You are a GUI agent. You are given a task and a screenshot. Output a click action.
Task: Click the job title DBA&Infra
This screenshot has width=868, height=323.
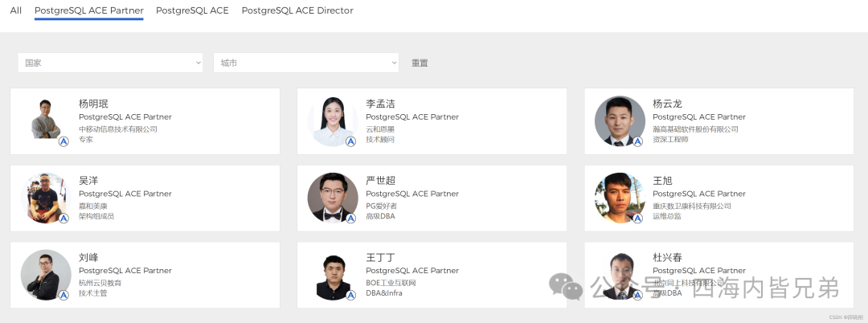[x=384, y=293]
